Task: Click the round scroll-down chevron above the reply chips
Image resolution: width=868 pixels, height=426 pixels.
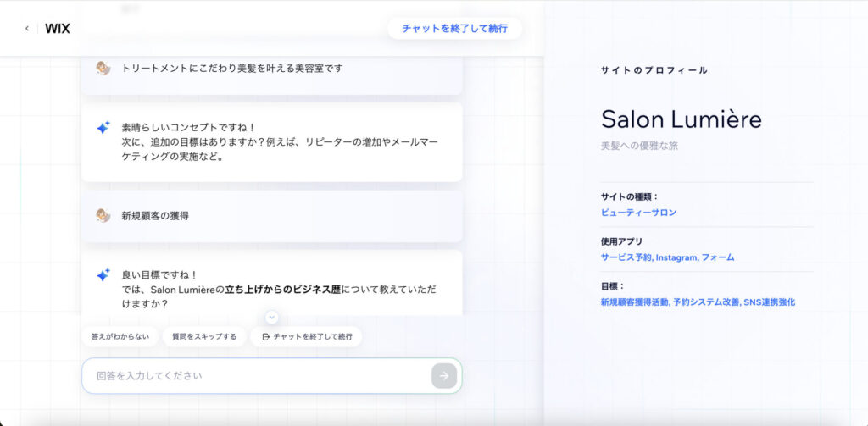Action: (271, 317)
